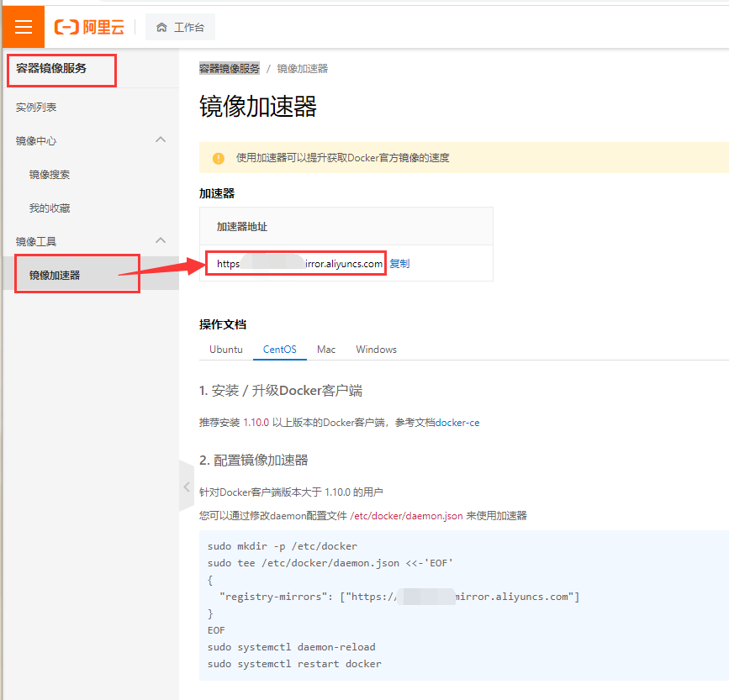Click the 容器镜像服务 sidebar title
Screen dimensions: 729x700
click(x=51, y=68)
